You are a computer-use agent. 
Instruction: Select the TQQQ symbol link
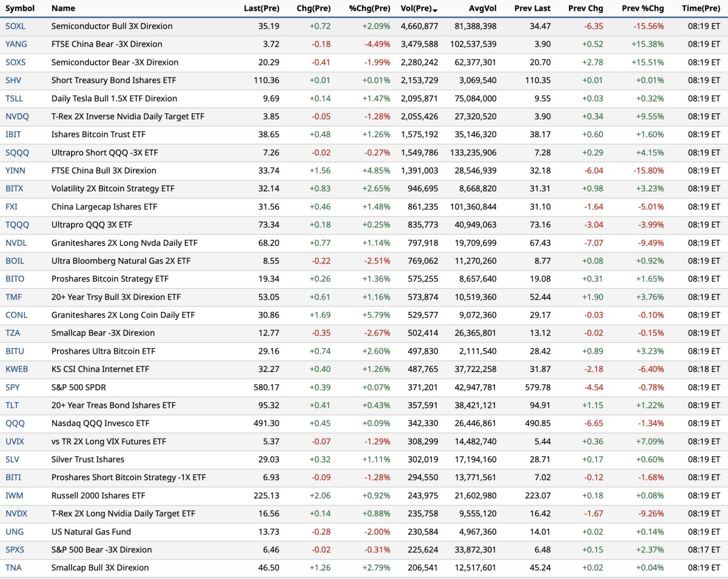coord(17,225)
